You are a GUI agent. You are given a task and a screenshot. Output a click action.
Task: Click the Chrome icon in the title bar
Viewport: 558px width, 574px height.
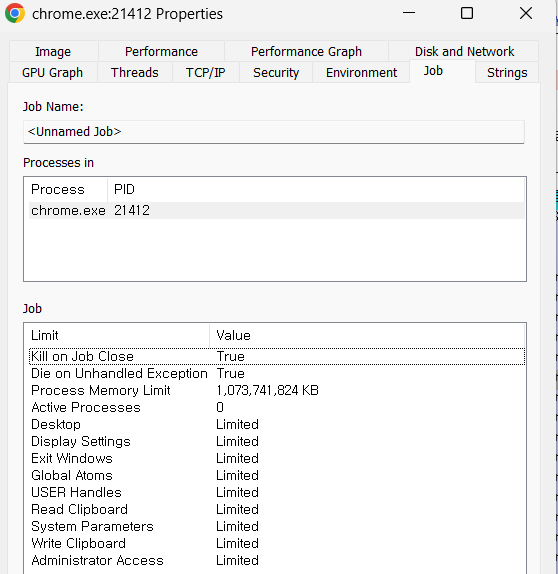click(15, 14)
